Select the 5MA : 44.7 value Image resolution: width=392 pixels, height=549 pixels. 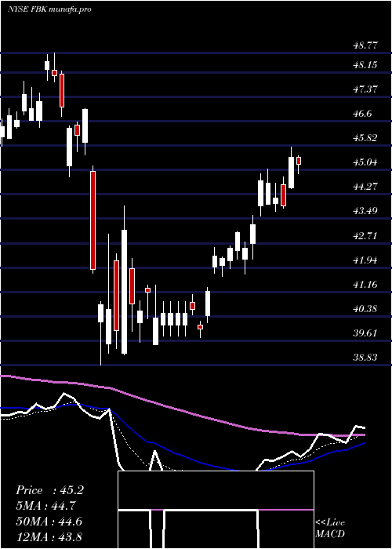45,506
